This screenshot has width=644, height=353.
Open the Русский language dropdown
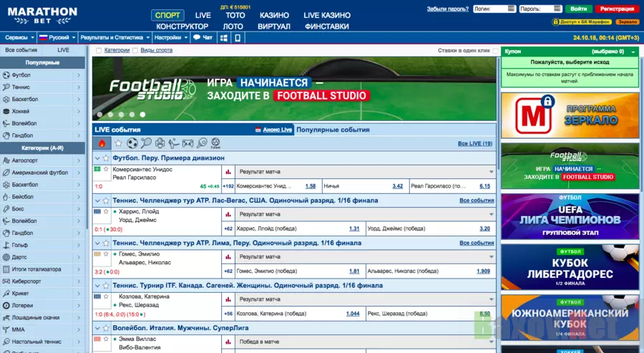pos(57,37)
